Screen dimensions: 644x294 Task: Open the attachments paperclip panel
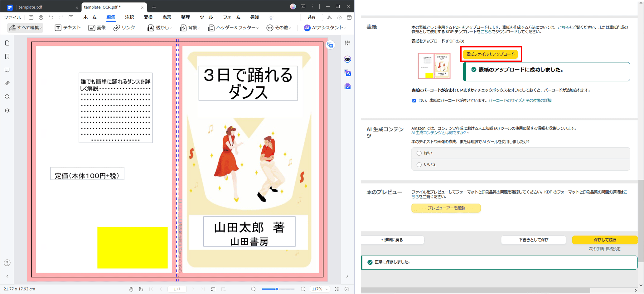[x=7, y=83]
